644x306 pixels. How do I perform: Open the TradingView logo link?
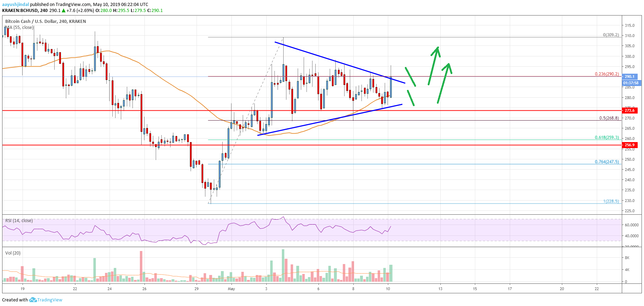[46, 300]
